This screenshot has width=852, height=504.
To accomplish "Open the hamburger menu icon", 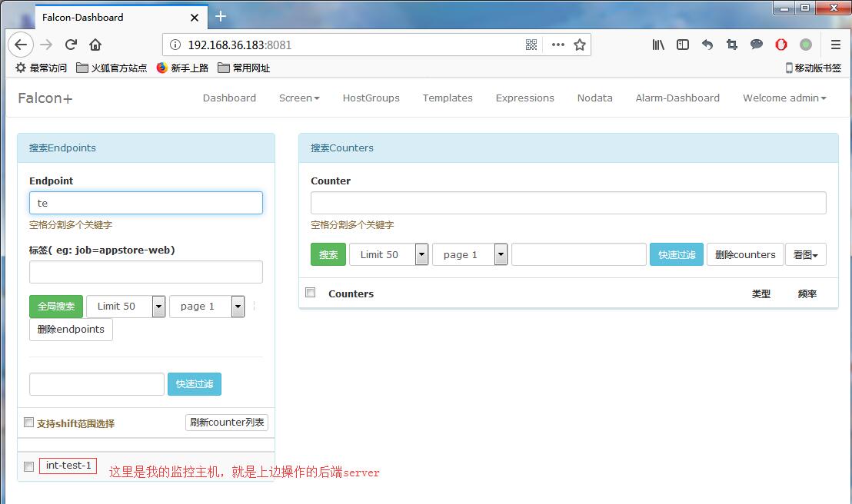I will click(836, 45).
